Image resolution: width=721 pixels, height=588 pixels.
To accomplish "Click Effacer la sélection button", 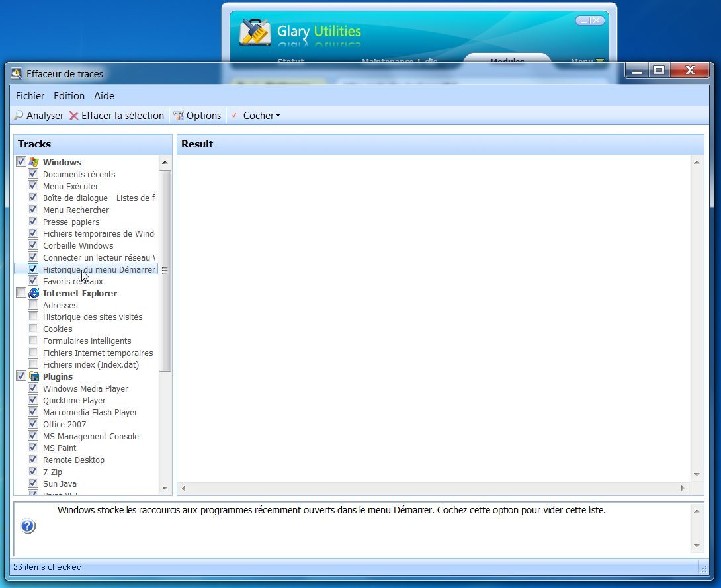I will point(117,115).
